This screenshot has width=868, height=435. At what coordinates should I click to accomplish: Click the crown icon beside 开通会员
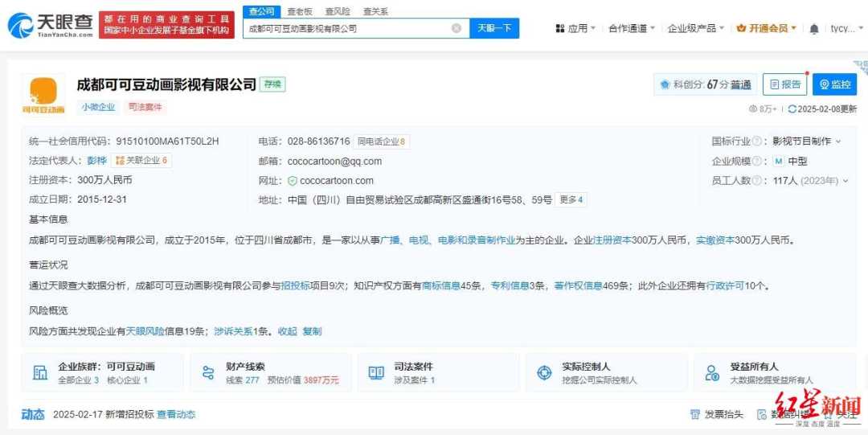[741, 28]
